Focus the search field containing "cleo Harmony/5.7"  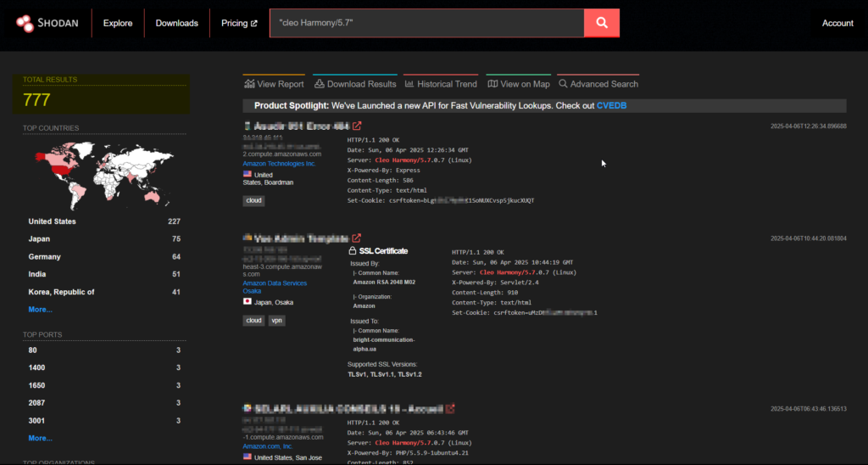(427, 23)
